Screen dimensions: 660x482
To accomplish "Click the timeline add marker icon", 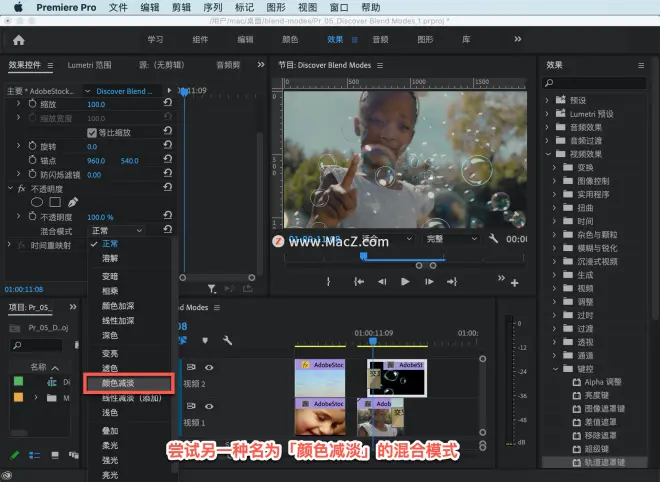I will (x=205, y=340).
